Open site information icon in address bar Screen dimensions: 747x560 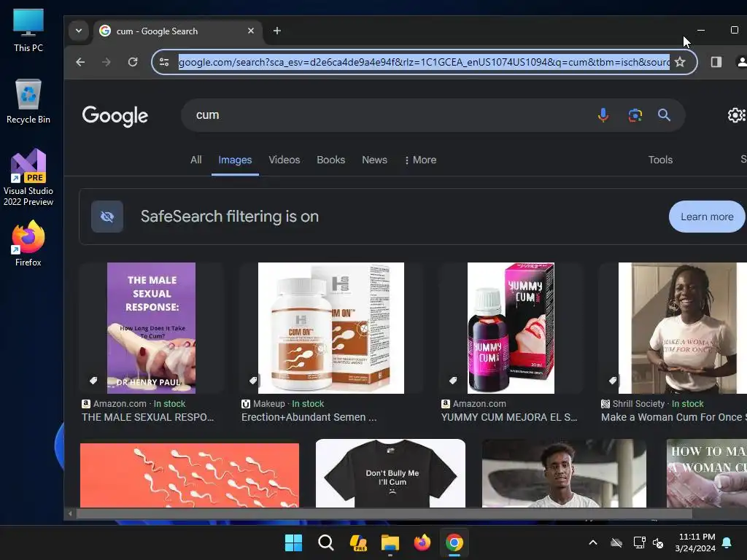[164, 62]
